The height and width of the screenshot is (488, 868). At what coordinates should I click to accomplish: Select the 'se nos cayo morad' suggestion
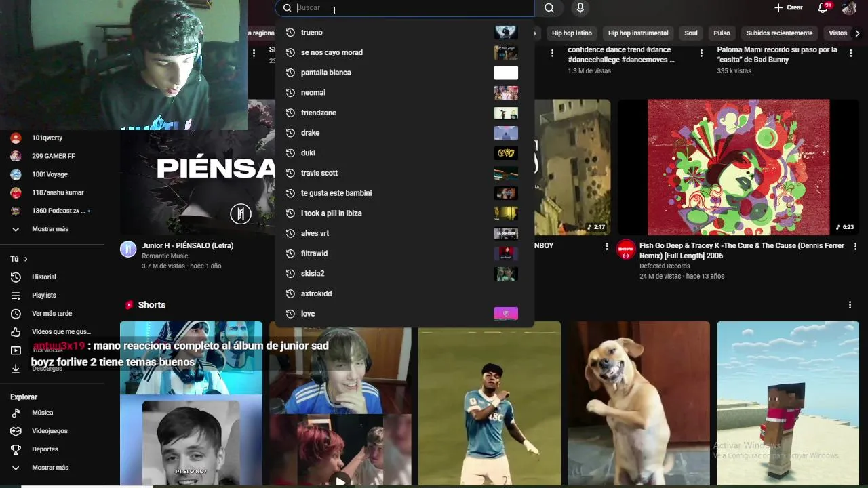405,52
